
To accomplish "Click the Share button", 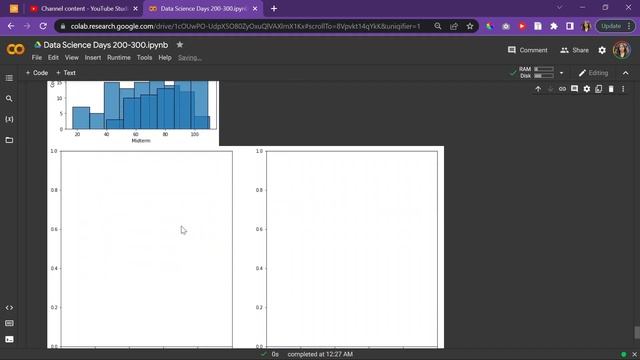I will click(x=574, y=50).
